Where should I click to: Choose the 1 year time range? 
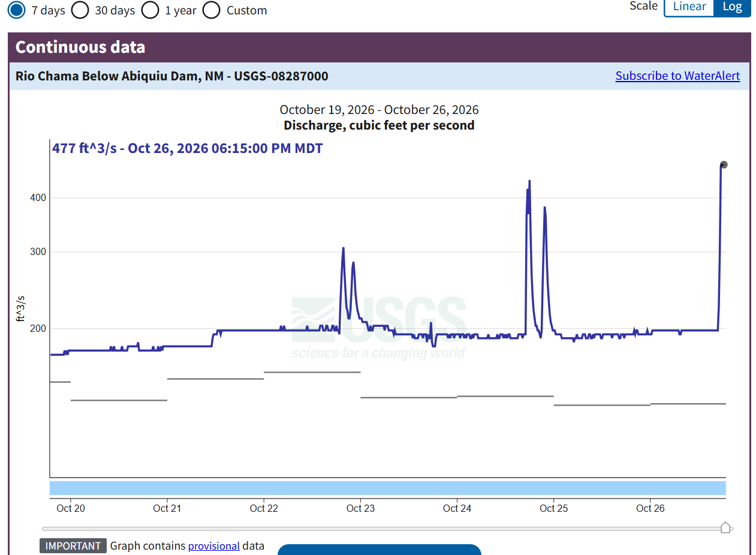click(x=150, y=10)
